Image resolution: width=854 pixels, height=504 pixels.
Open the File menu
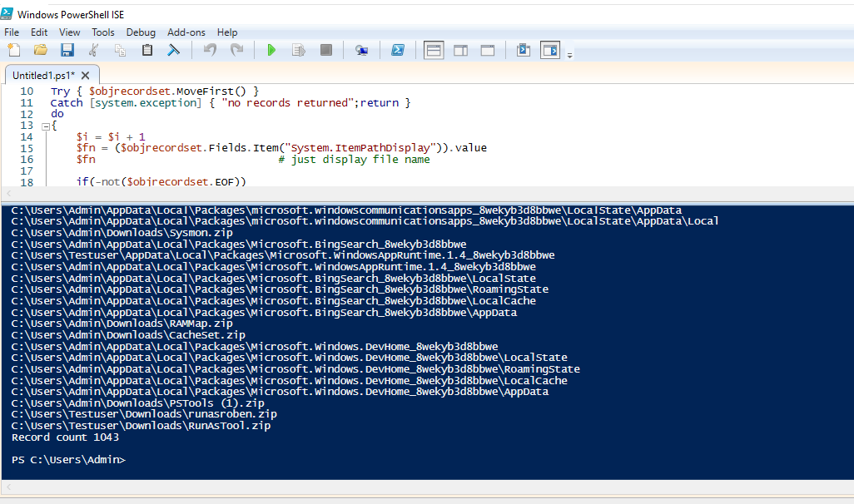pos(12,32)
